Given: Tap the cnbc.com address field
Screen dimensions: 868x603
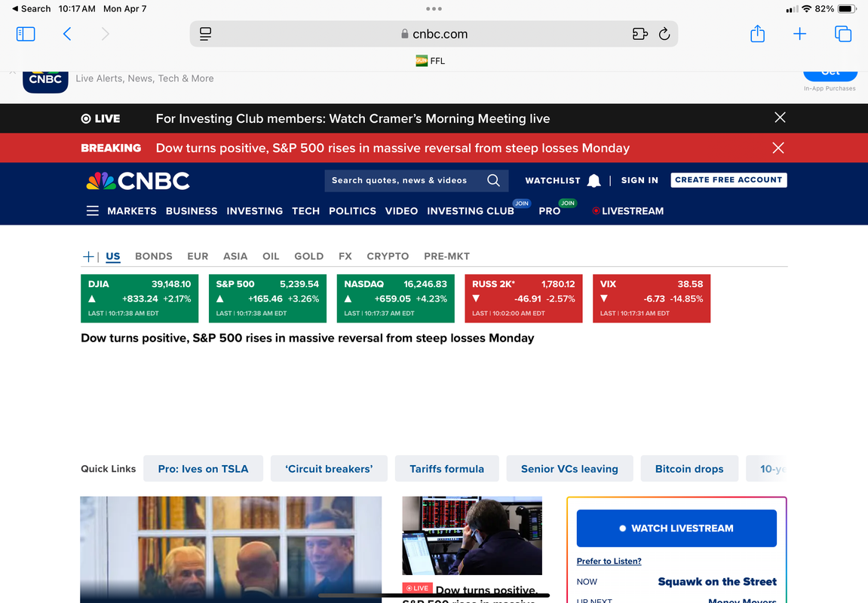Looking at the screenshot, I should (434, 35).
